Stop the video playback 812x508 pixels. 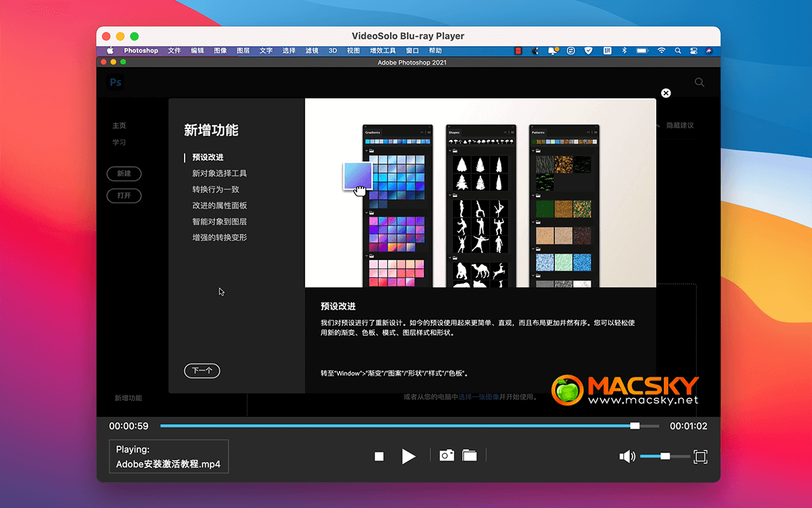pyautogui.click(x=379, y=457)
